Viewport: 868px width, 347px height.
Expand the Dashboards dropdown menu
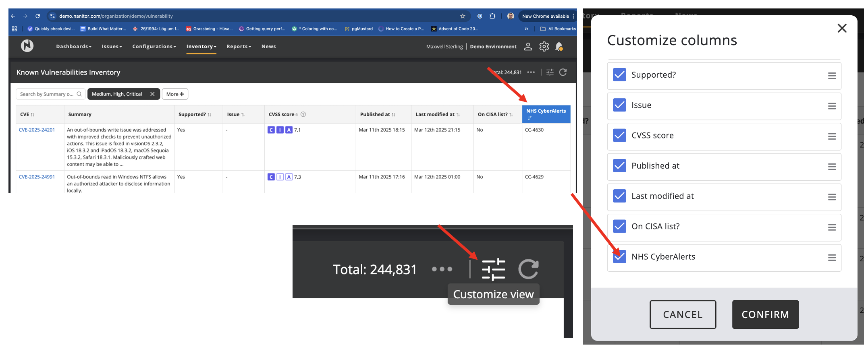coord(74,47)
